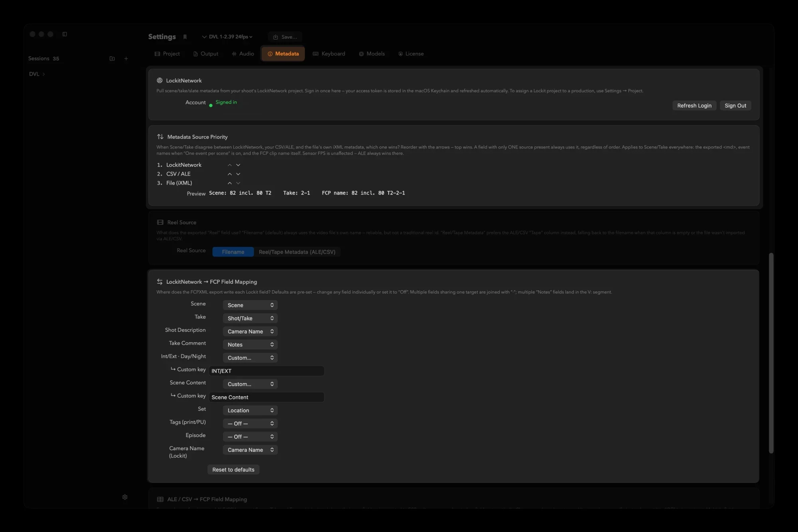The image size is (798, 532).
Task: Click the bookmark icon beside Settings
Action: (185, 37)
